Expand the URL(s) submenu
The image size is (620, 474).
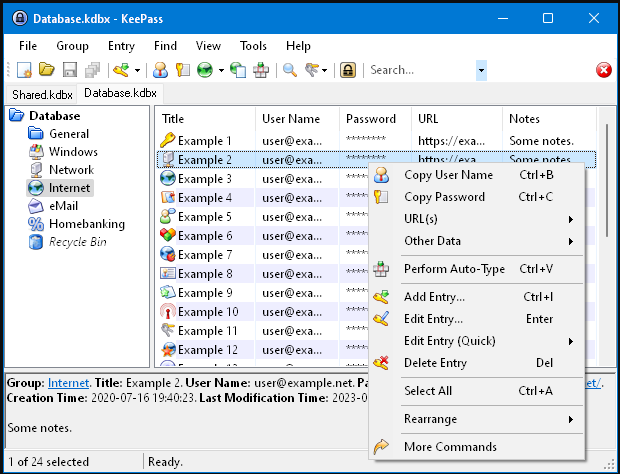tap(476, 219)
